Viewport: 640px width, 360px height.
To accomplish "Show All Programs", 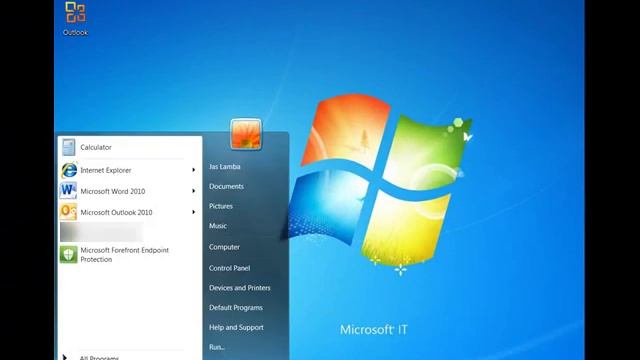I will 99,358.
